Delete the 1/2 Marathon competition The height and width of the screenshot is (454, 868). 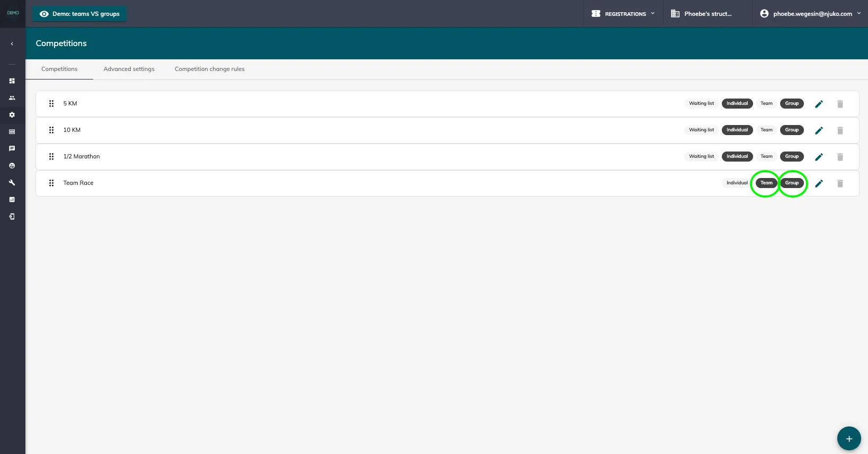point(840,157)
